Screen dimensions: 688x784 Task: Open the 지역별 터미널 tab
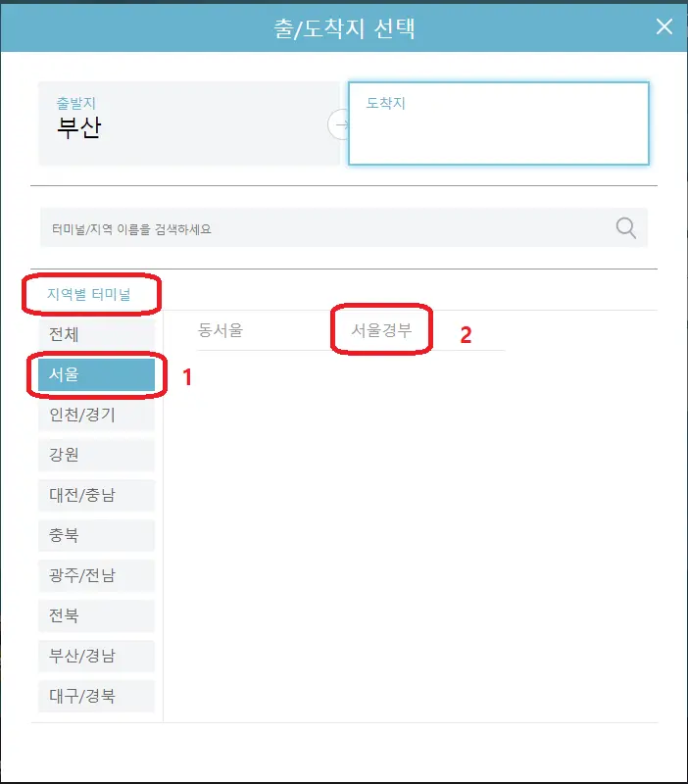[x=89, y=295]
